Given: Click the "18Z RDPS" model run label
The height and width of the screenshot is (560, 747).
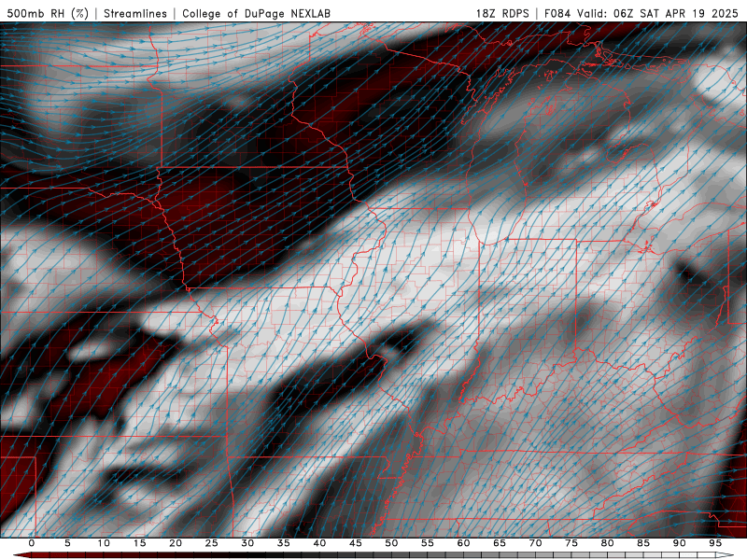Looking at the screenshot, I should [x=502, y=13].
